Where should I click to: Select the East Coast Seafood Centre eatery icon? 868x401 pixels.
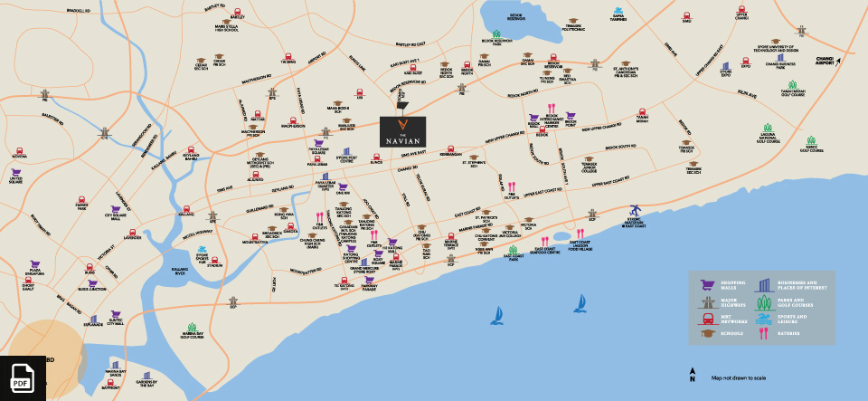point(544,242)
